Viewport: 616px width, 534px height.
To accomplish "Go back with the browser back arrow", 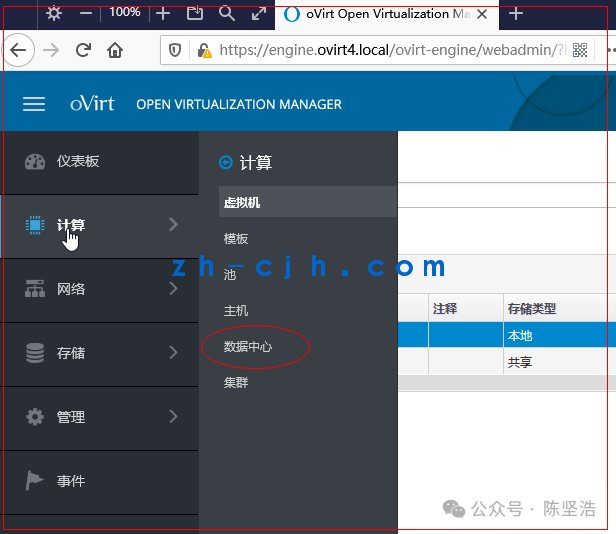I will tap(18, 50).
